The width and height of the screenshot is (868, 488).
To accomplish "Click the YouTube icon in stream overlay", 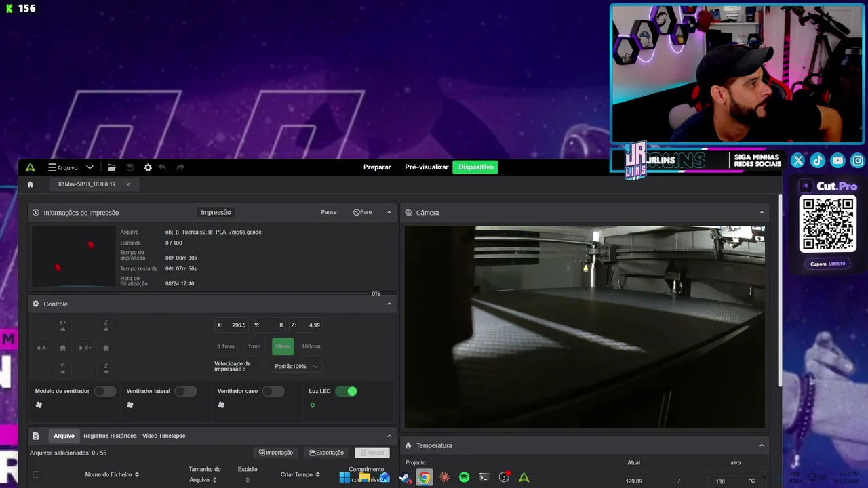I will pyautogui.click(x=837, y=161).
